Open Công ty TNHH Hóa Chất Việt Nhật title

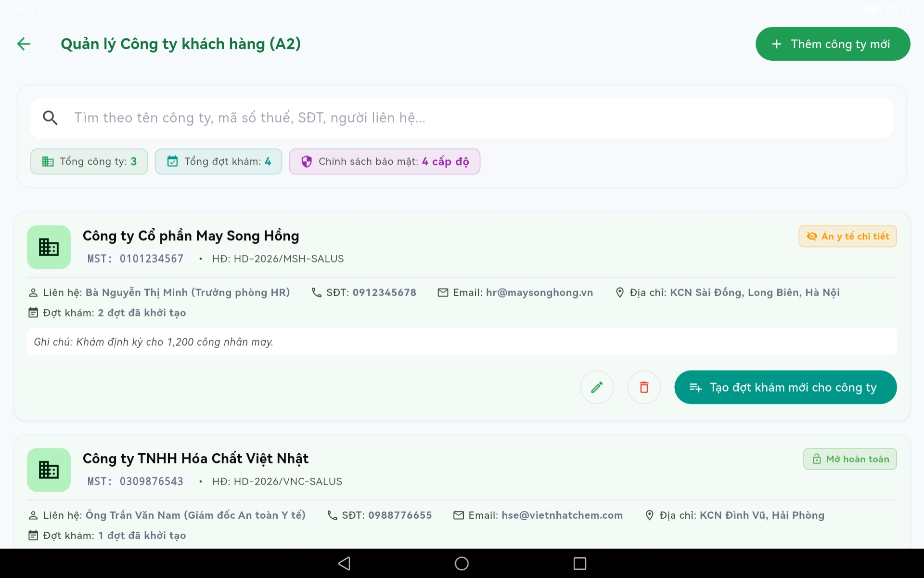(x=195, y=458)
